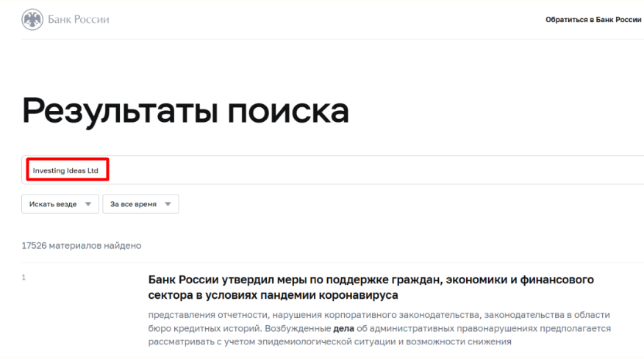Open result about мерах по поддержке граждан

[371, 287]
